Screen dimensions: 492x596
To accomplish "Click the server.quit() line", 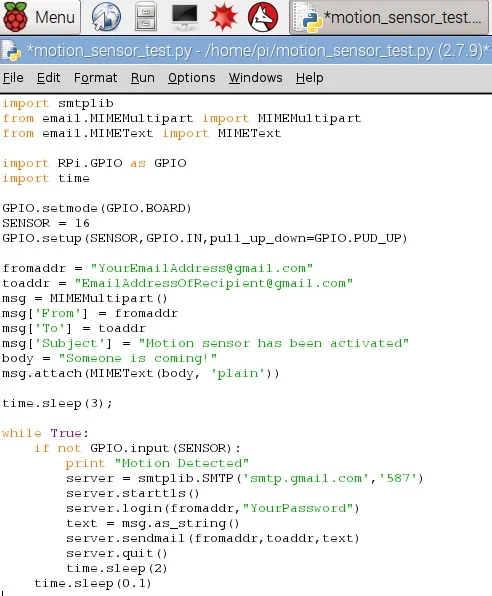I will 117,553.
